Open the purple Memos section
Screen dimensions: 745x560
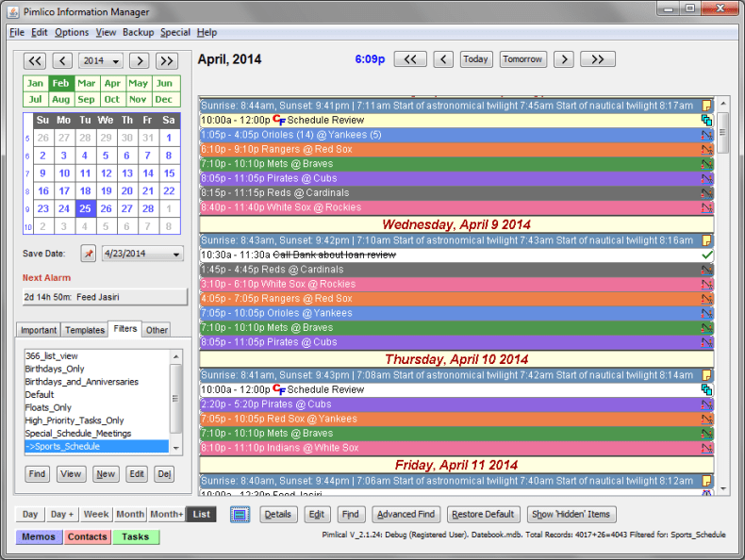coord(39,536)
